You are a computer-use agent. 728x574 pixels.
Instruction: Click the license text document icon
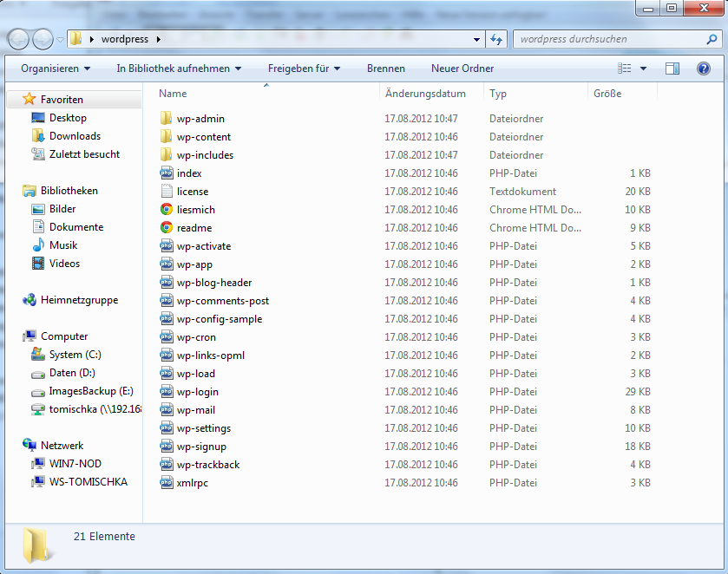coord(167,192)
